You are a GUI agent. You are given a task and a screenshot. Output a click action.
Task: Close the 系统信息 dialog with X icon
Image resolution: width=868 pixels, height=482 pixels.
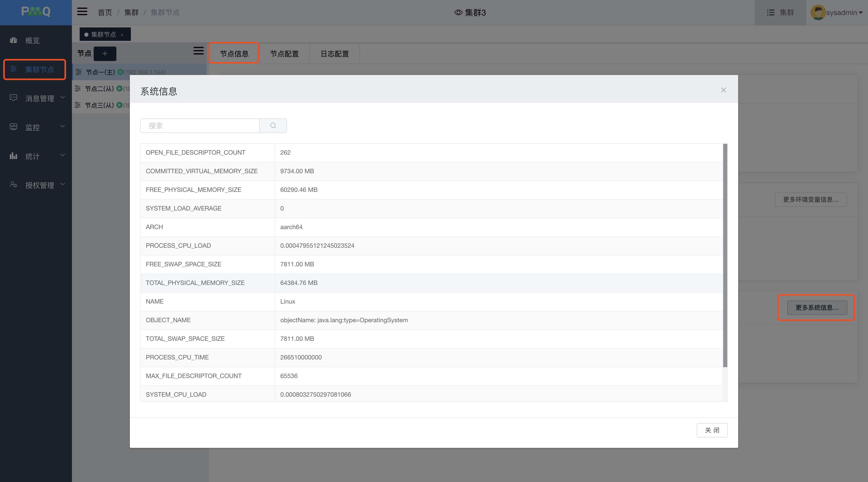pyautogui.click(x=723, y=90)
